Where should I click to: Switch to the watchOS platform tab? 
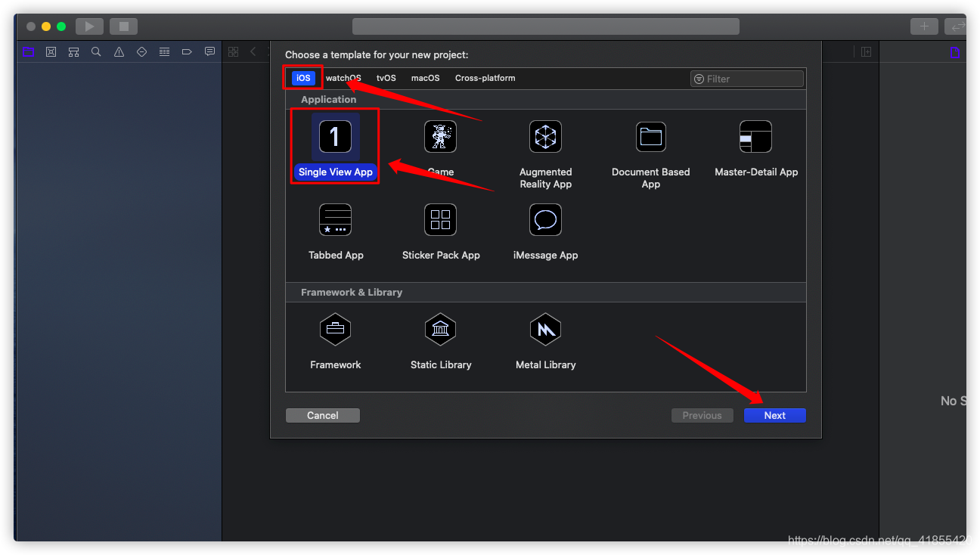pyautogui.click(x=343, y=78)
